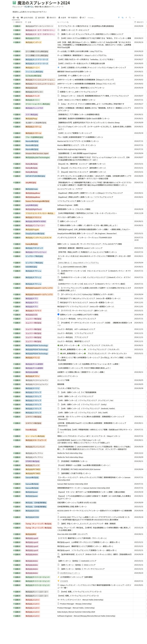Click tree emoji on 26卒_サマーインターン フルスタック row

[x=58, y=345]
